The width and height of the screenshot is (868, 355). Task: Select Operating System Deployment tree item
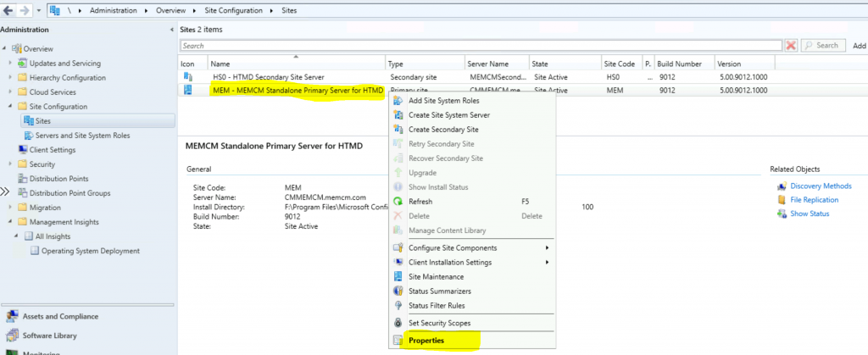(91, 251)
